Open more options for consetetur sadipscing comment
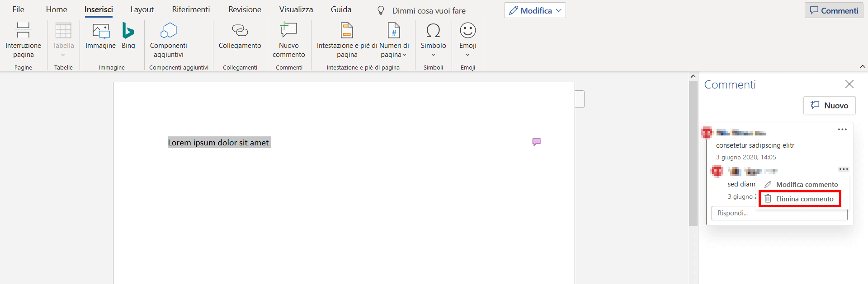 (x=842, y=130)
